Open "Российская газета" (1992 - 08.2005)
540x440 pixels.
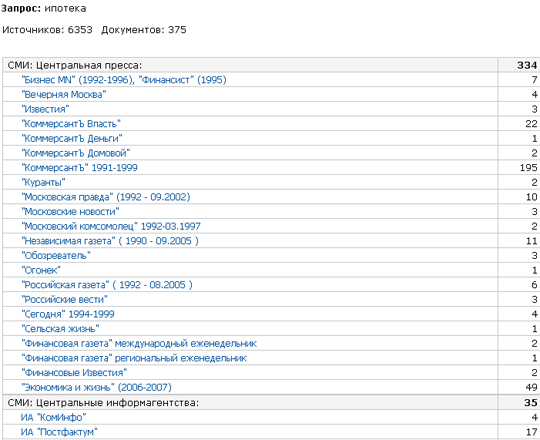pos(107,285)
